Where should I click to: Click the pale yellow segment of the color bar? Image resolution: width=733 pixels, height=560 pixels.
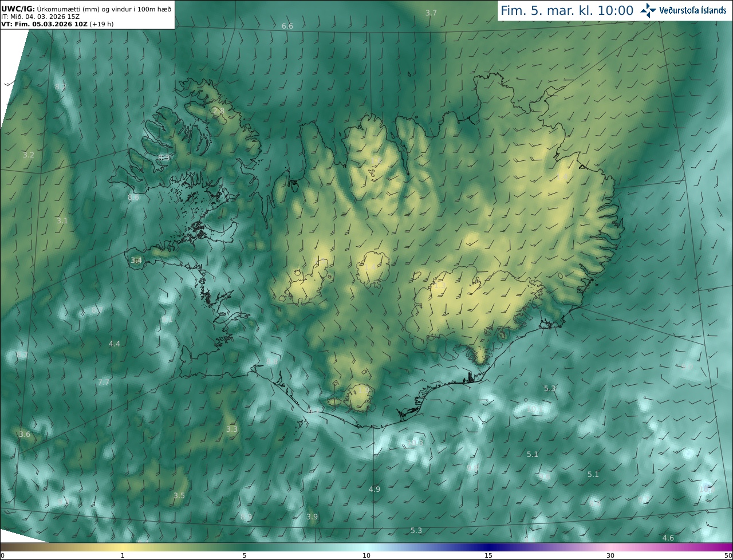click(123, 547)
